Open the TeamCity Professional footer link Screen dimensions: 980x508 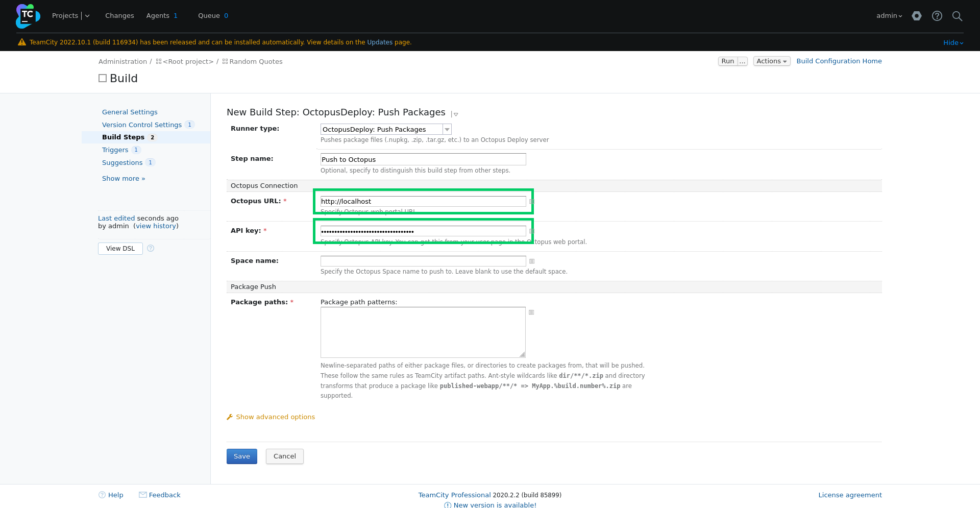point(454,495)
